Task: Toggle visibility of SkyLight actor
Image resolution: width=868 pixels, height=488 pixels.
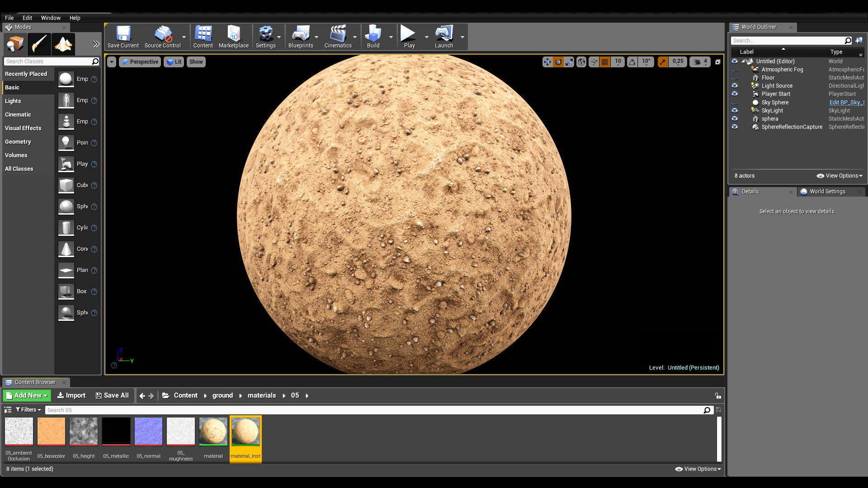Action: (x=735, y=110)
